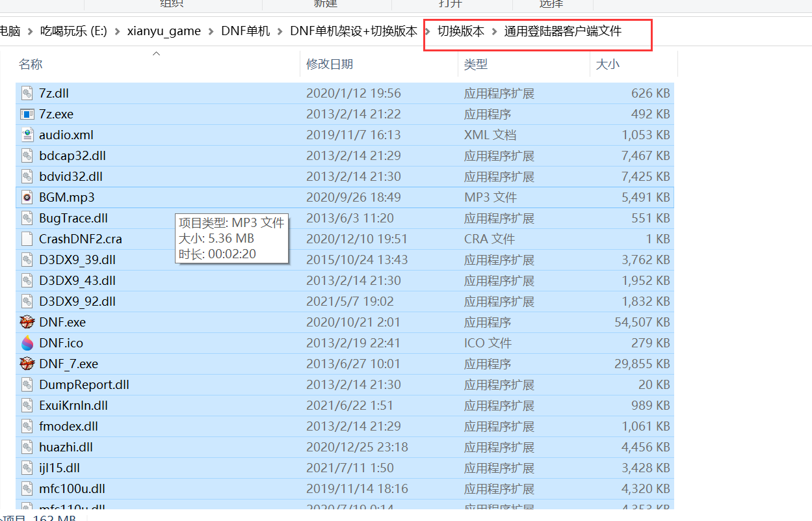
Task: Select the 7z.dll file icon
Action: tap(27, 93)
